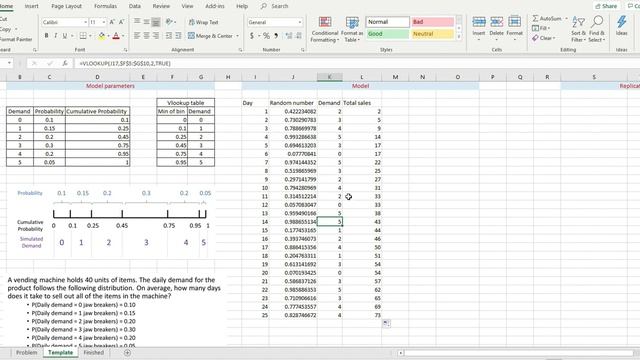
Task: Open the View tab
Action: coord(187,6)
